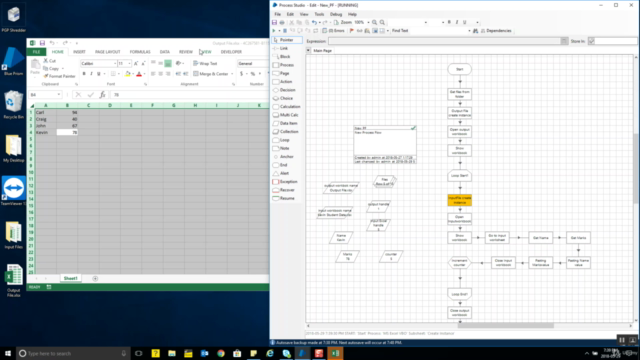Open the Zoom 100% dropdown in Process Studio
The width and height of the screenshot is (640, 360).
(x=368, y=22)
